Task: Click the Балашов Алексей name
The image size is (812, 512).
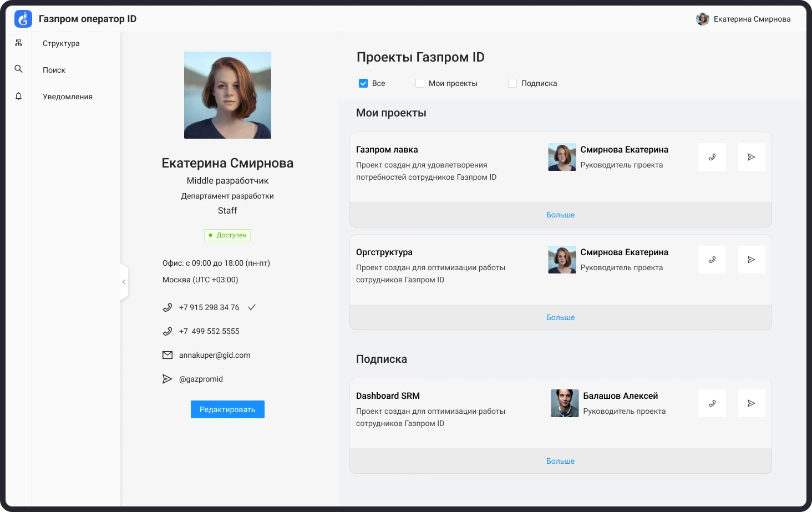Action: point(621,396)
